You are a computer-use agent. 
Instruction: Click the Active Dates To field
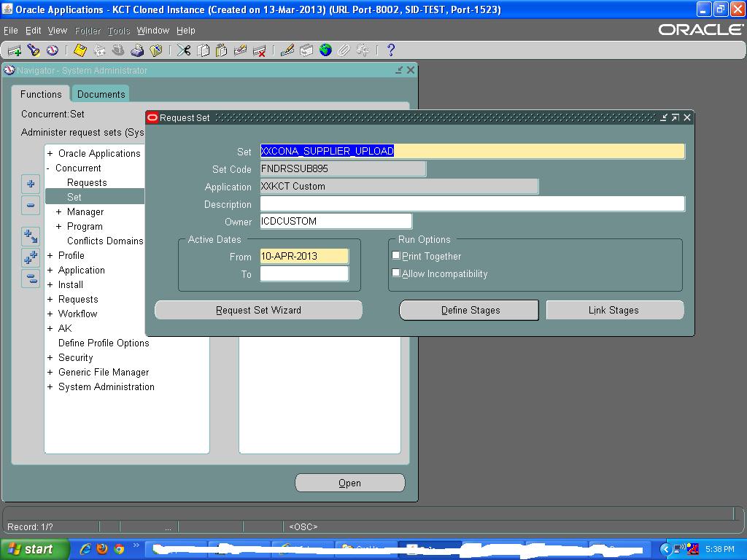pyautogui.click(x=304, y=274)
